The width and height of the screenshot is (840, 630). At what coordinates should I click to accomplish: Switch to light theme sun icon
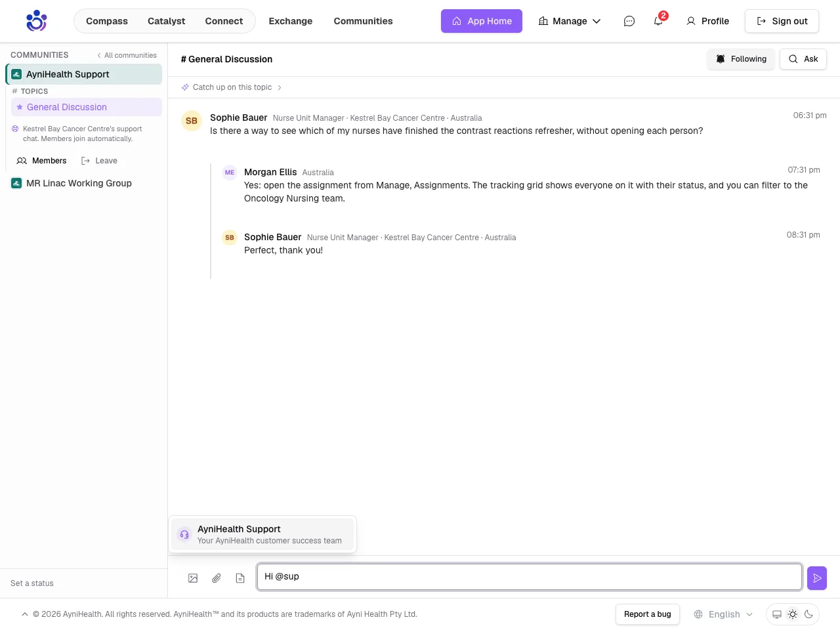coord(793,614)
